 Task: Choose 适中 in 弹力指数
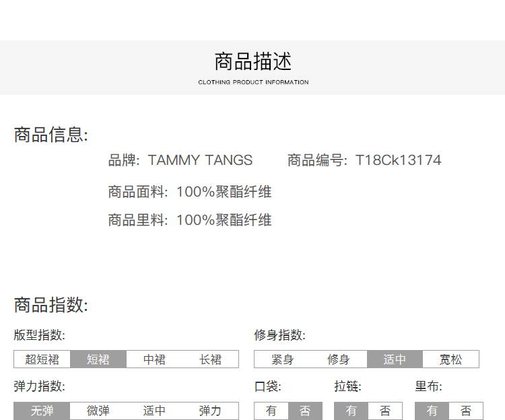coord(154,411)
